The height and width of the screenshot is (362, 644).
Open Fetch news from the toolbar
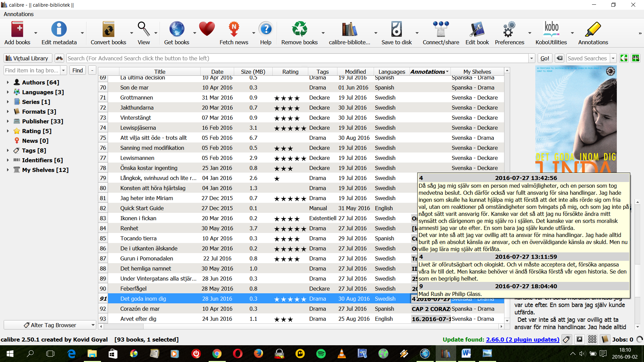coord(234,29)
